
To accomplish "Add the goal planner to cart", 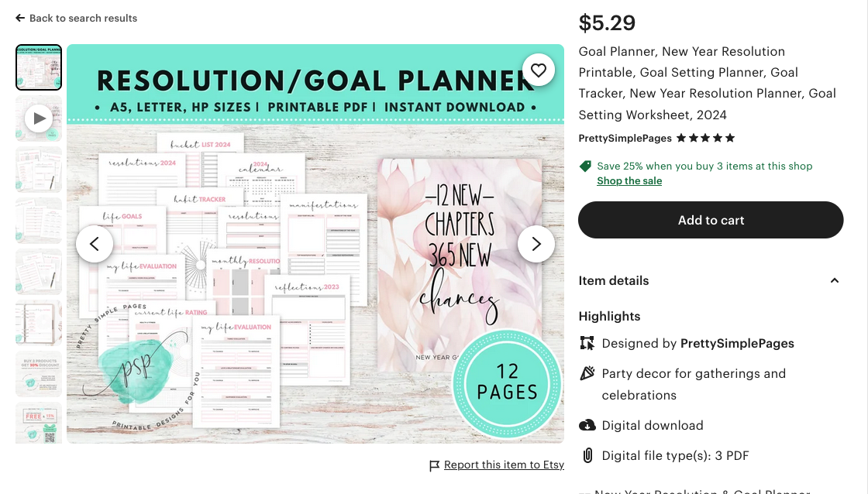I will tap(711, 220).
